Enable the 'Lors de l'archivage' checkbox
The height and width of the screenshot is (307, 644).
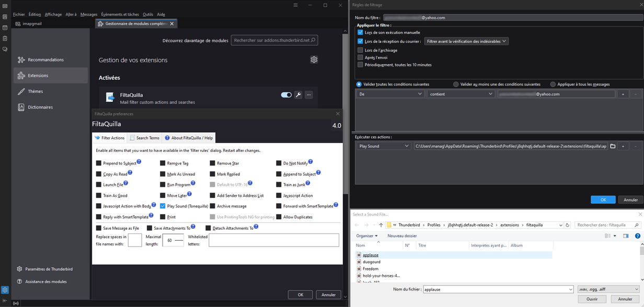pos(360,50)
